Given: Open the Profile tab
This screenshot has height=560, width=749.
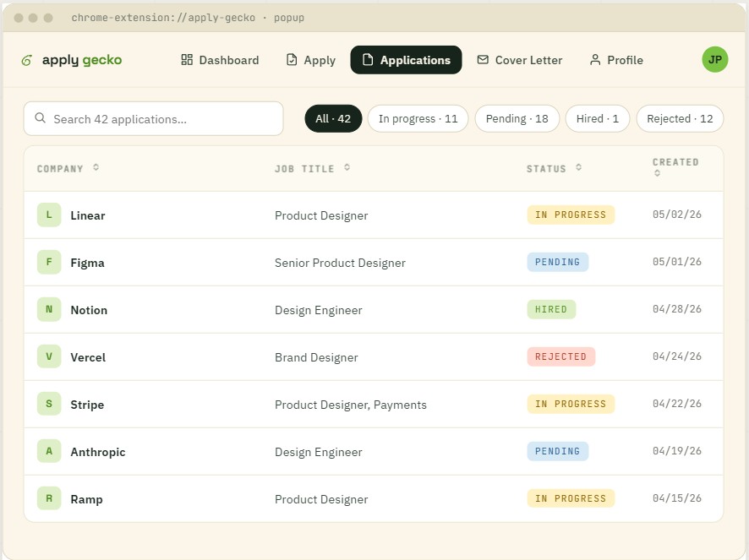Looking at the screenshot, I should pos(616,60).
